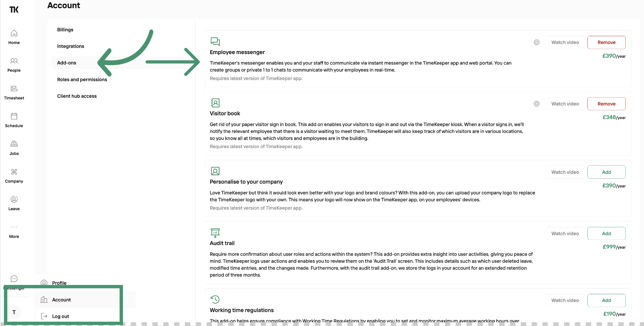Click the T user avatar
This screenshot has width=644, height=326.
click(x=14, y=312)
